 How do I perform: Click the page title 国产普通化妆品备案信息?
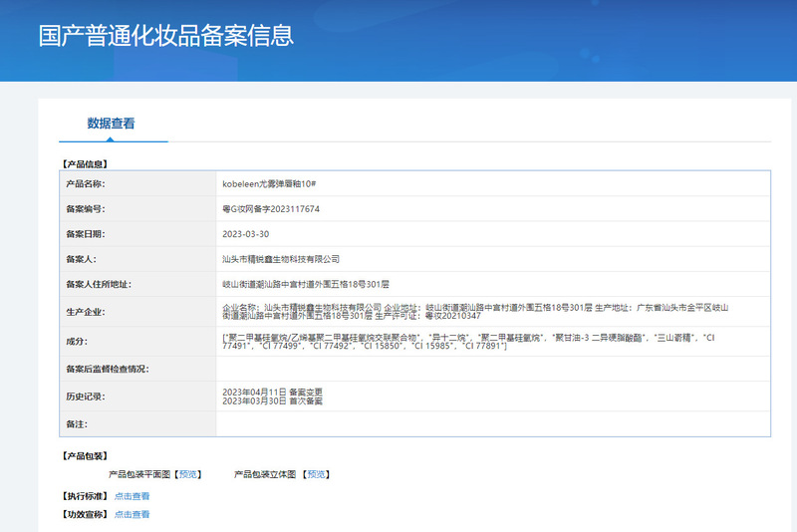click(166, 37)
